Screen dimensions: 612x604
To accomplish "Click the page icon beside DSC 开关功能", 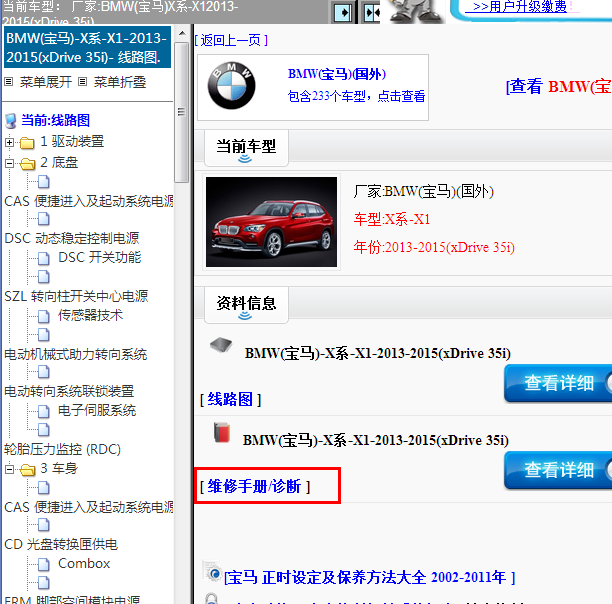I will 44,258.
